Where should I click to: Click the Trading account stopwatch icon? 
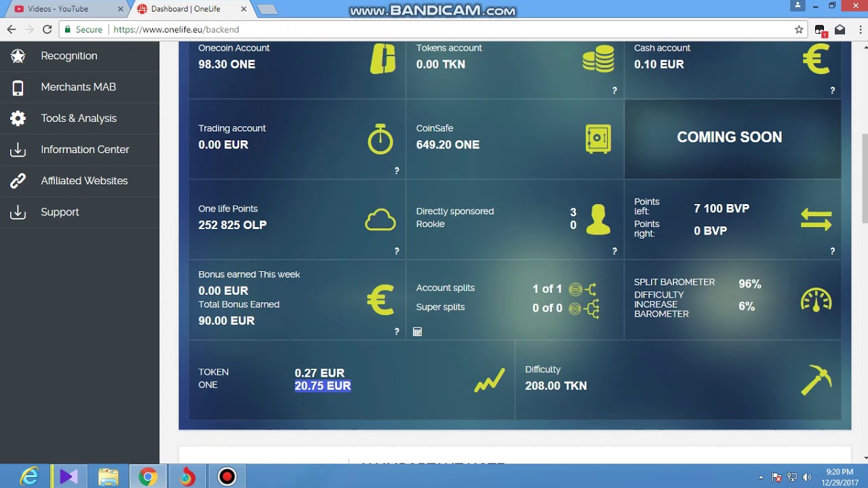pyautogui.click(x=380, y=139)
